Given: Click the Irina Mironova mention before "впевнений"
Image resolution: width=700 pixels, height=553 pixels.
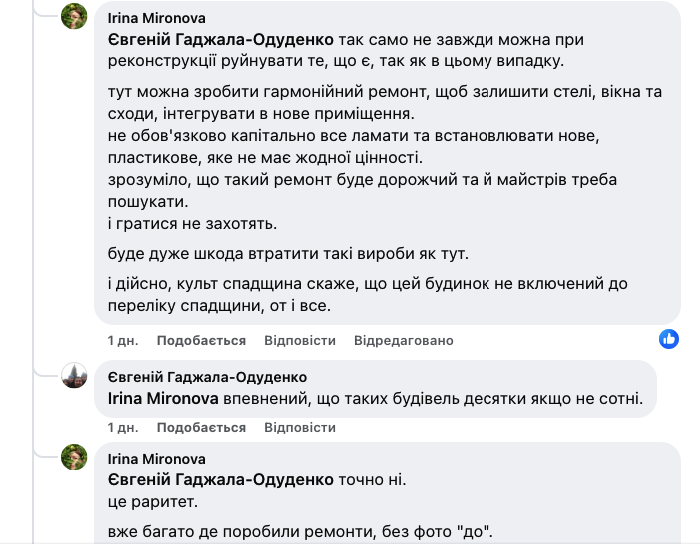Looking at the screenshot, I should point(165,398).
